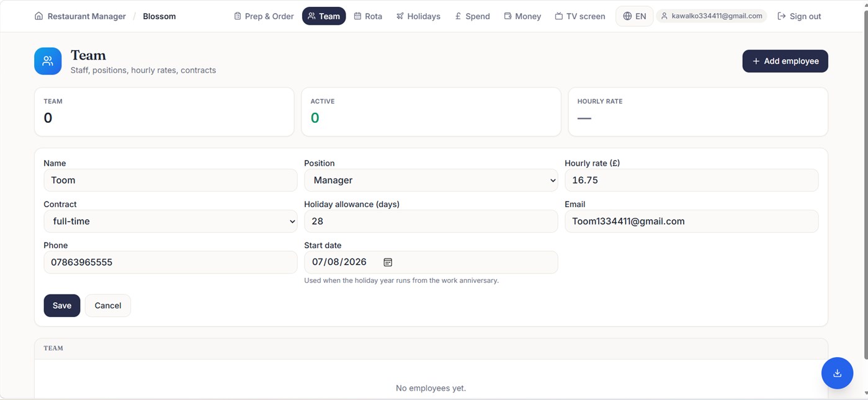Switch to the Rota tab
The width and height of the screenshot is (868, 400).
(368, 16)
